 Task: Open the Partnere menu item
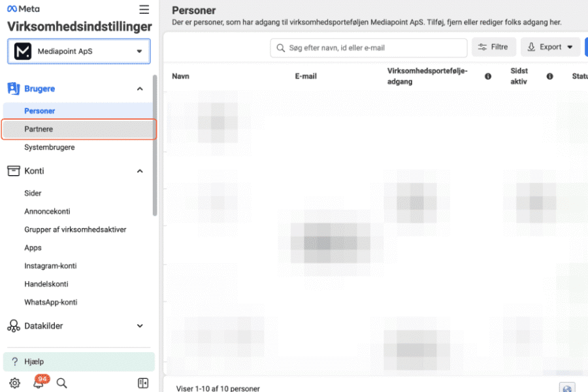click(79, 129)
